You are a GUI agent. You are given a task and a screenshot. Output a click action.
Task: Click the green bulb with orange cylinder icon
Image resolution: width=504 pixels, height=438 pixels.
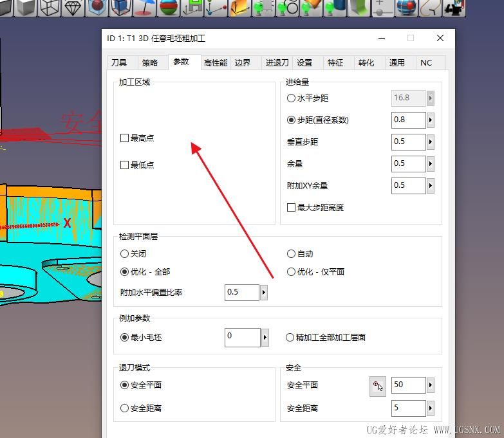[311, 7]
